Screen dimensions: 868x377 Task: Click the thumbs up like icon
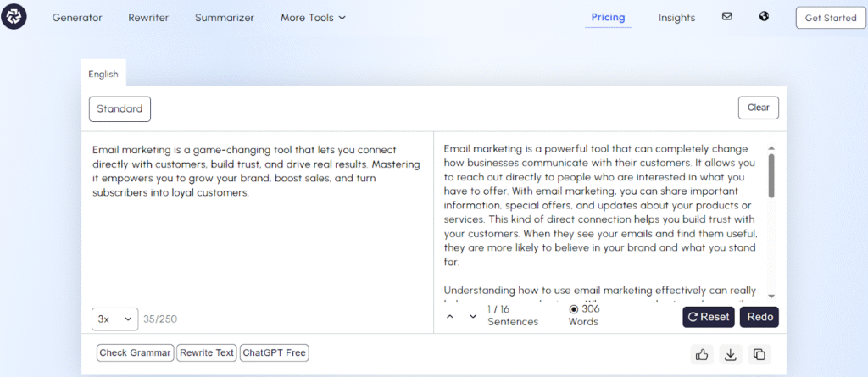pos(701,354)
